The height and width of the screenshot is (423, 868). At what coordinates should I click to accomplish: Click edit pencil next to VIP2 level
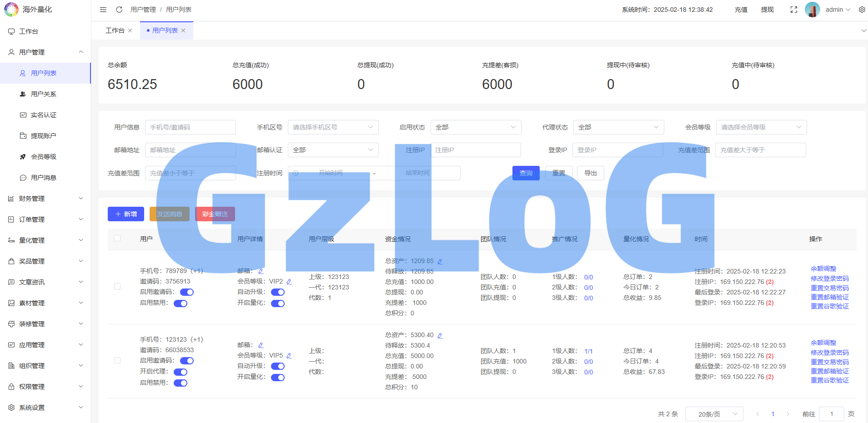click(x=289, y=282)
